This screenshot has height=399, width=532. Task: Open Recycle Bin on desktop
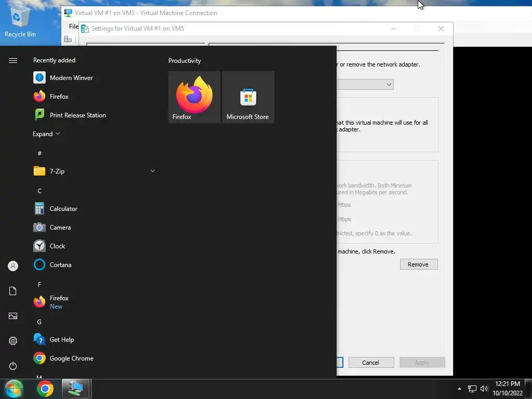point(20,22)
